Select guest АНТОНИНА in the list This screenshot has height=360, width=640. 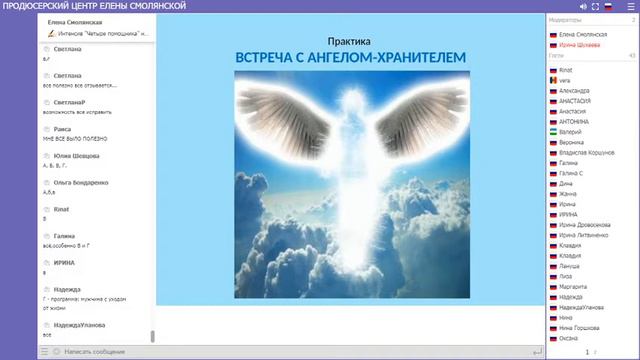pyautogui.click(x=573, y=122)
